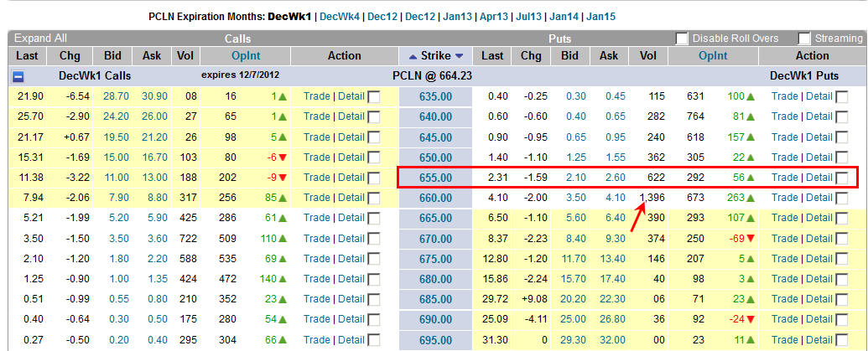Image resolution: width=868 pixels, height=351 pixels.
Task: Enable the Disable Roll Overs checkbox
Action: (682, 39)
